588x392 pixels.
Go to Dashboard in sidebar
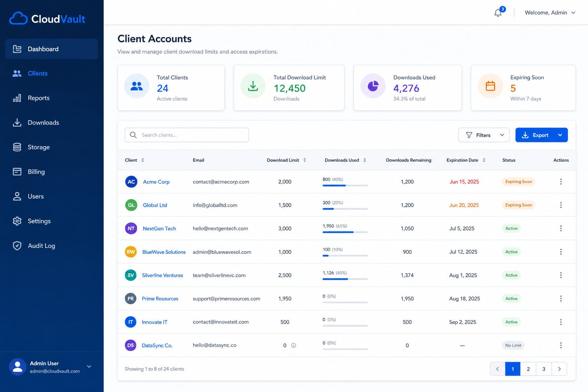(52, 49)
